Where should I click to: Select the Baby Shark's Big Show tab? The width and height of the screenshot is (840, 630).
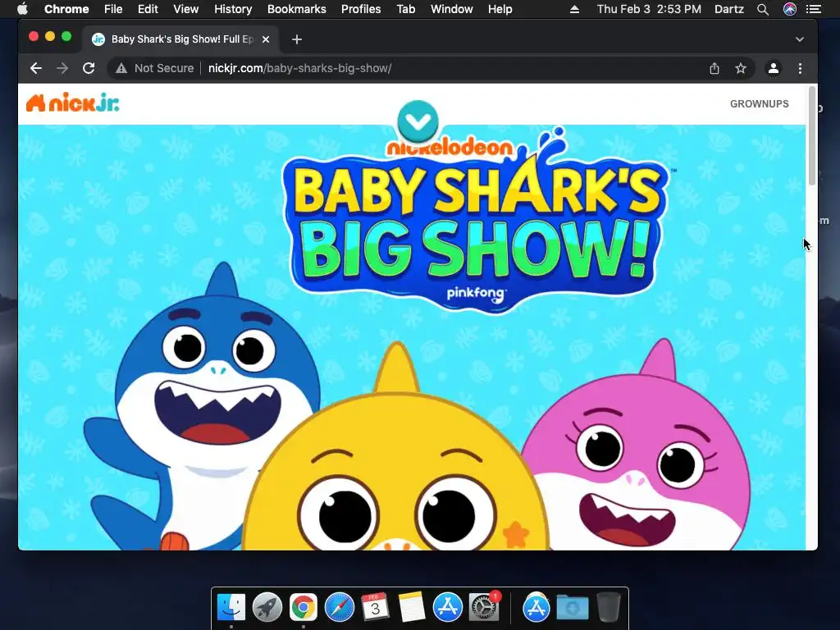pos(182,39)
